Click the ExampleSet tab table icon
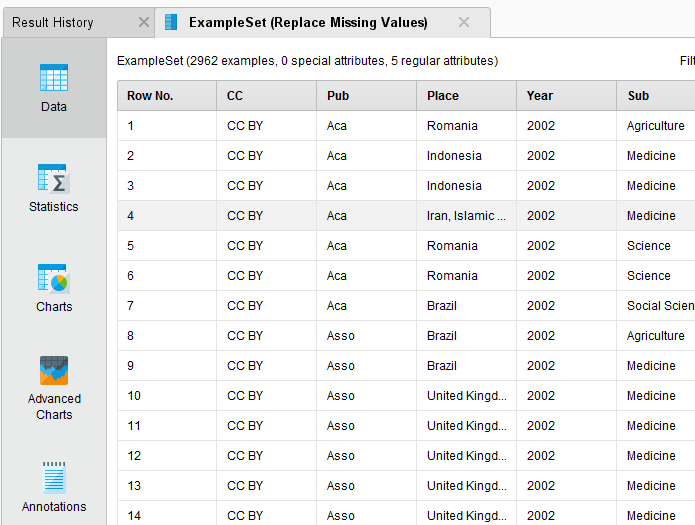The width and height of the screenshot is (695, 525). tap(171, 22)
